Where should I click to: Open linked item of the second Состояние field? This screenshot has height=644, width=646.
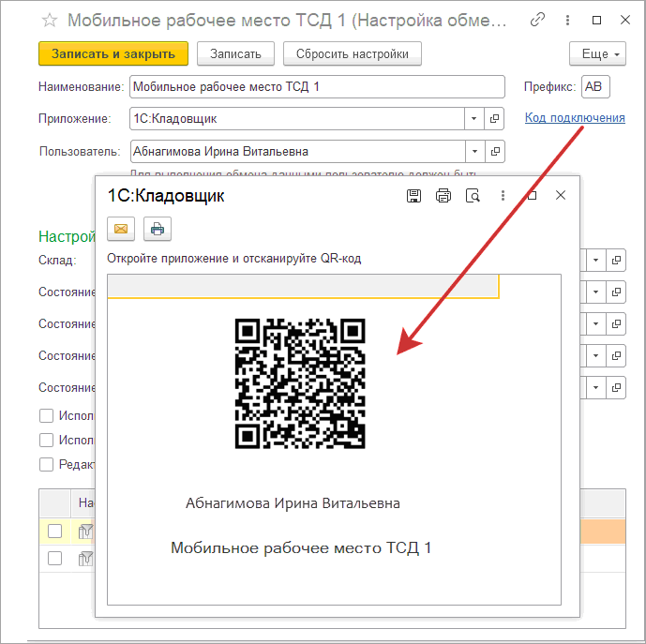tap(616, 323)
